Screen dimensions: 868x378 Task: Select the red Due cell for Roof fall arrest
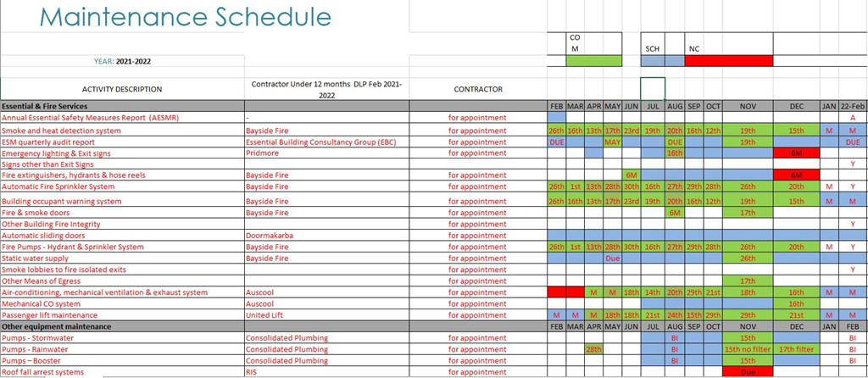tap(748, 372)
